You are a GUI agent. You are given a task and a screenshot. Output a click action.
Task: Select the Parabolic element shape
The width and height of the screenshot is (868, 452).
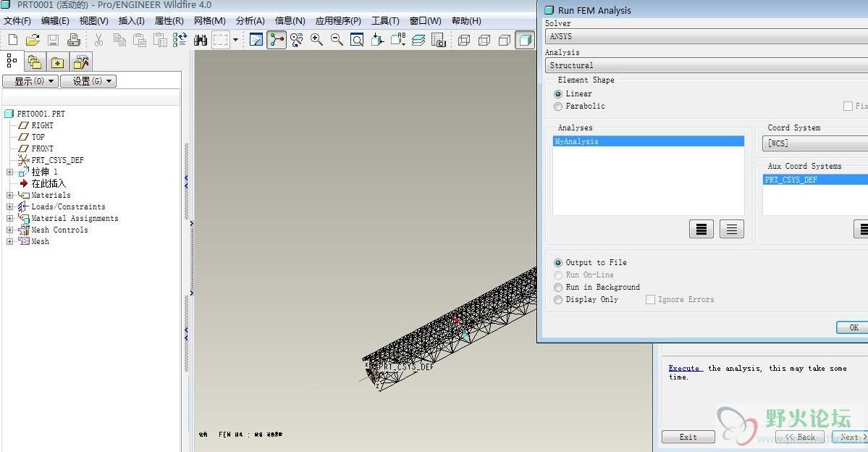pos(558,106)
